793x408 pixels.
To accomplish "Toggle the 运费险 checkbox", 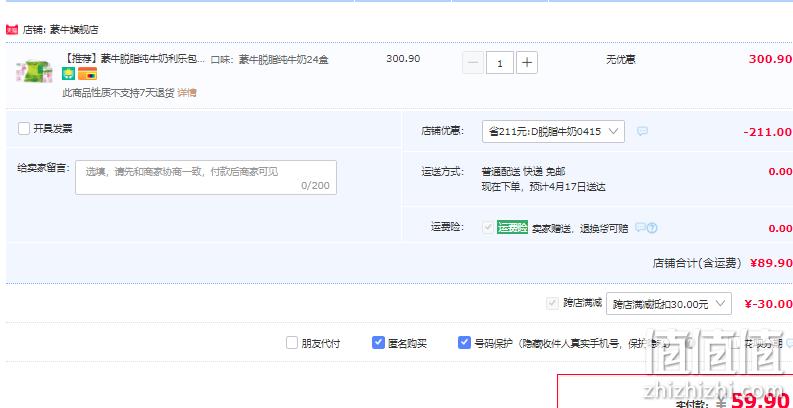I will pyautogui.click(x=488, y=228).
